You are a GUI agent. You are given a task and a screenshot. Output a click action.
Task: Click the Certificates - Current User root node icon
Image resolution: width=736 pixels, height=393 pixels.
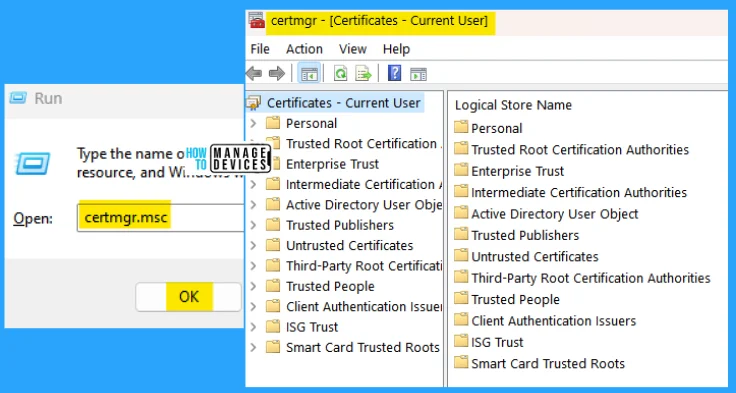pos(253,103)
